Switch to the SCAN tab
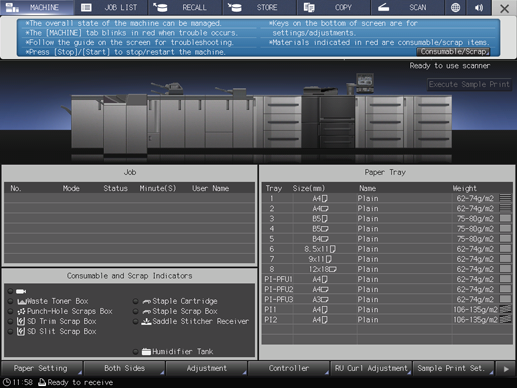 (407, 7)
